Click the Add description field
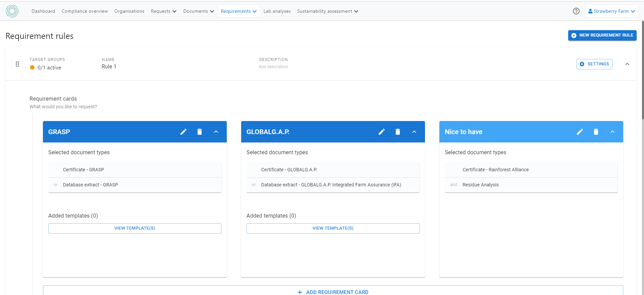Image resolution: width=644 pixels, height=295 pixels. (273, 67)
